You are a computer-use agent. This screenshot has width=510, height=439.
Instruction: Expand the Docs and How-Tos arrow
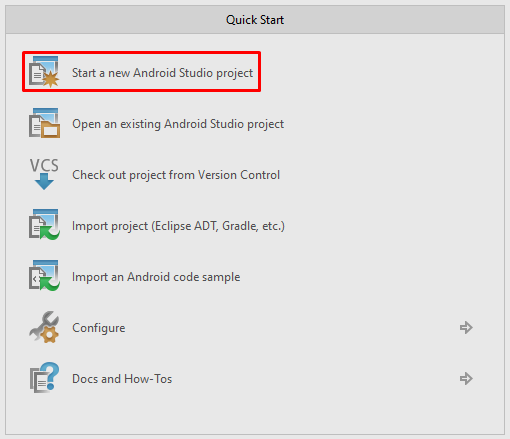(x=466, y=378)
